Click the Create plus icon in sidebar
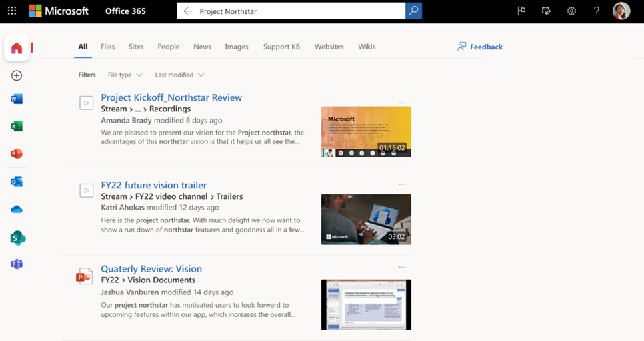Viewport: 644px width, 341px height. [17, 75]
